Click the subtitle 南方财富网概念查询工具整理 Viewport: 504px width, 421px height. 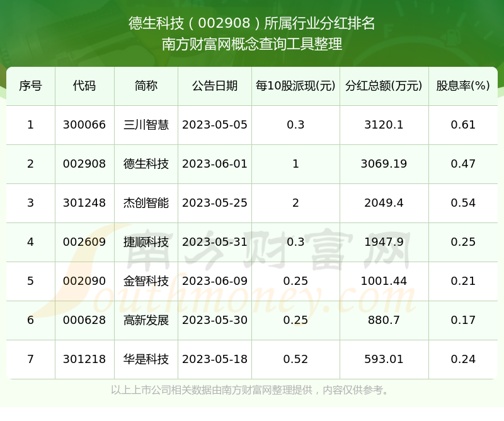[x=251, y=44]
